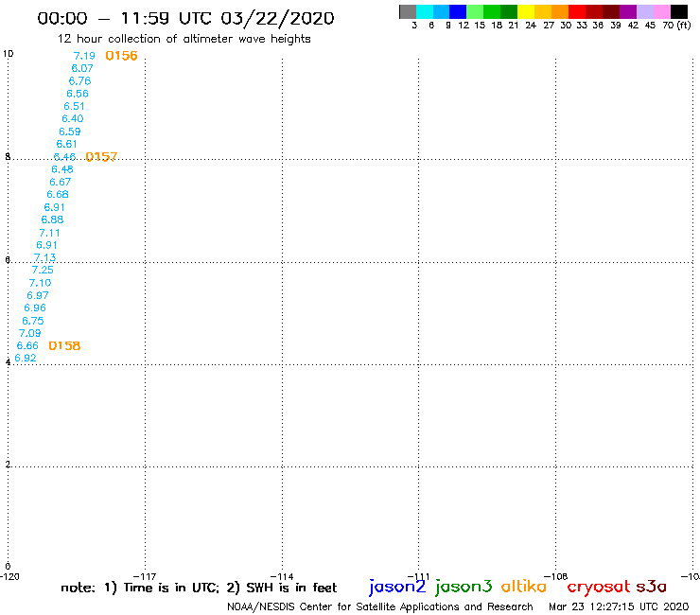Click the yellow swatch in the color scale
The image size is (700, 615).
point(526,11)
